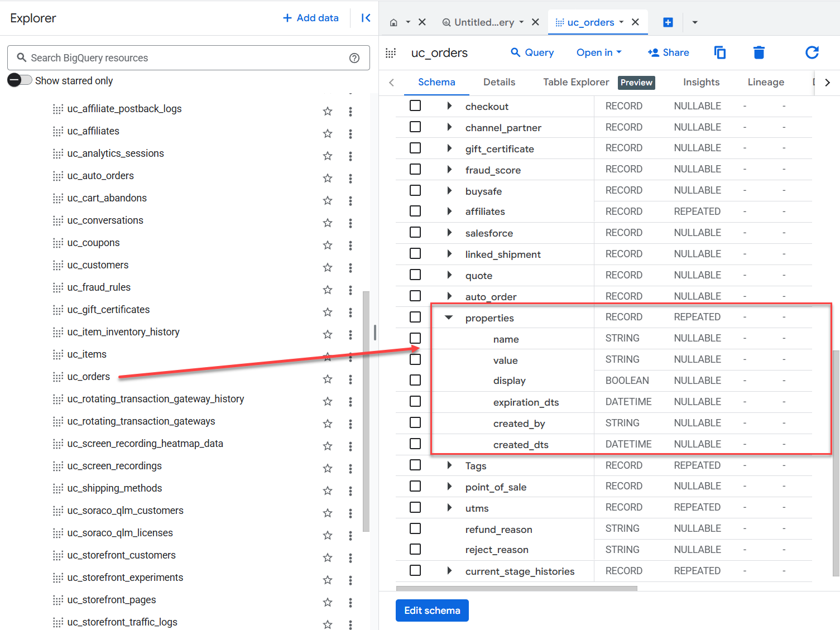Click the Edit schema button
Screen dimensions: 840x630
pyautogui.click(x=432, y=610)
